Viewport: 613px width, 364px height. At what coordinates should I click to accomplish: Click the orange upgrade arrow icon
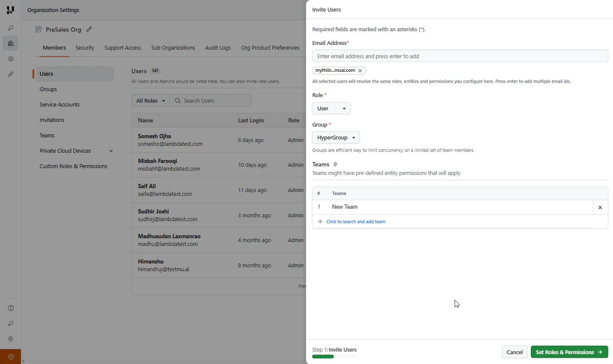(x=11, y=357)
